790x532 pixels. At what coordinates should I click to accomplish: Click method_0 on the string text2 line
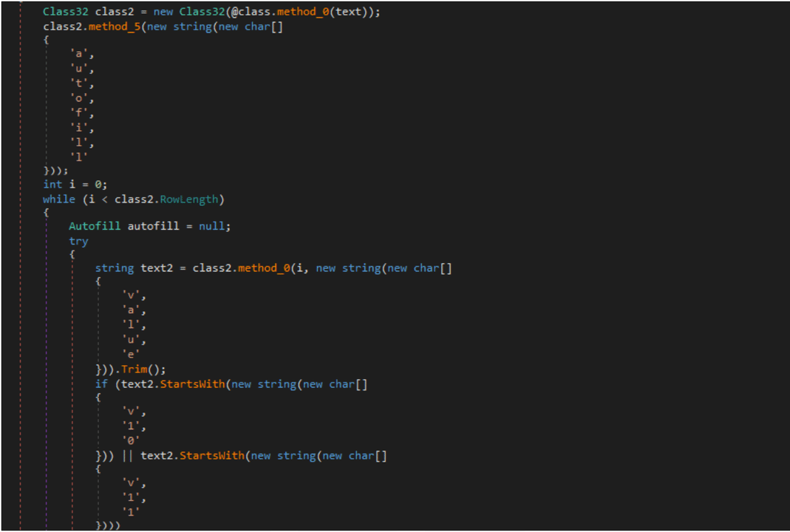click(x=264, y=268)
